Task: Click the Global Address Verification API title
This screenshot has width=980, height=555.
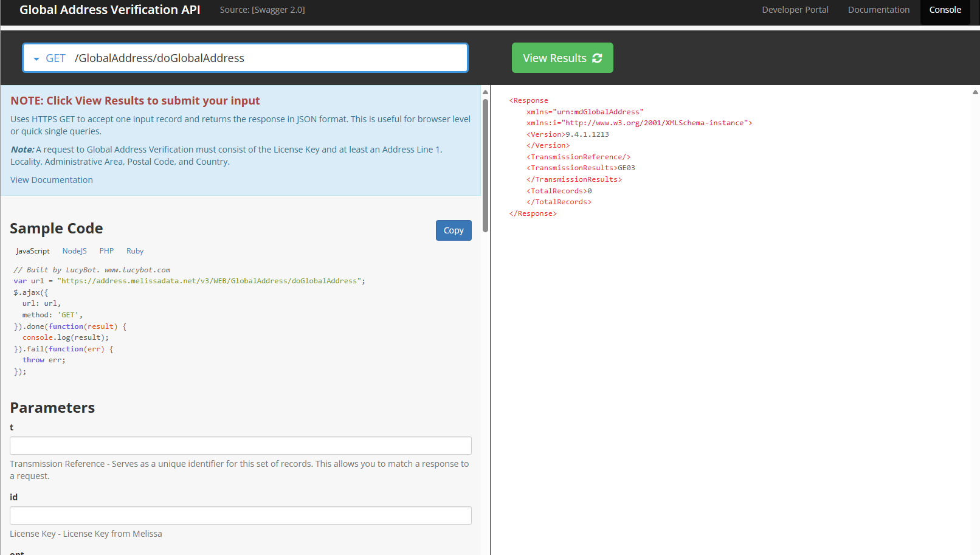Action: click(109, 10)
